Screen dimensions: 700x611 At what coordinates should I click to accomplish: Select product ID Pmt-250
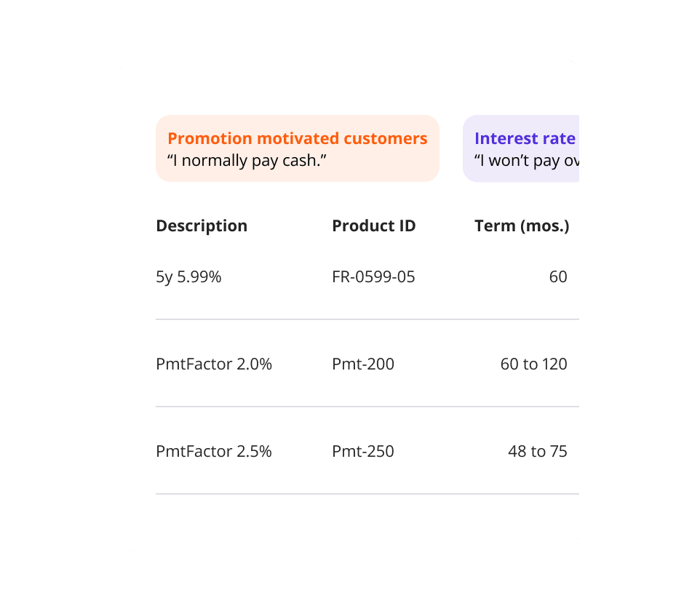tap(362, 451)
